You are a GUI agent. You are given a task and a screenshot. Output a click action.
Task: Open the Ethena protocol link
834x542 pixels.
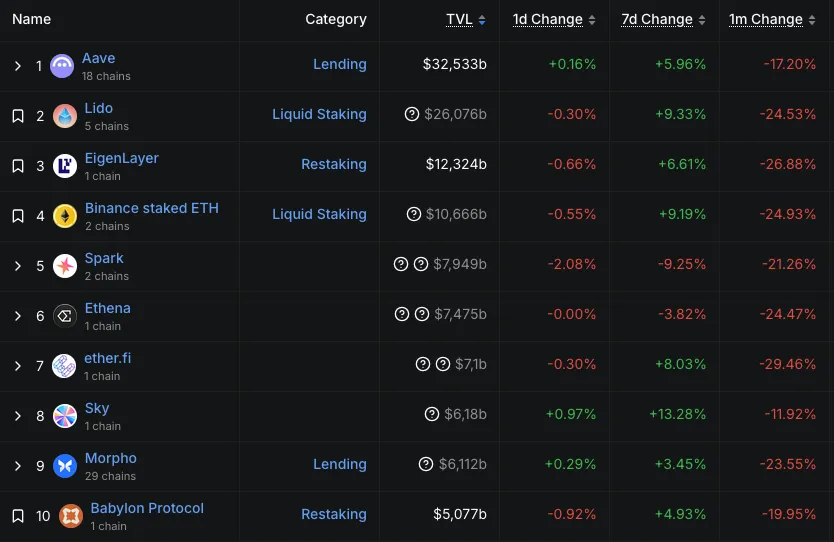(107, 308)
